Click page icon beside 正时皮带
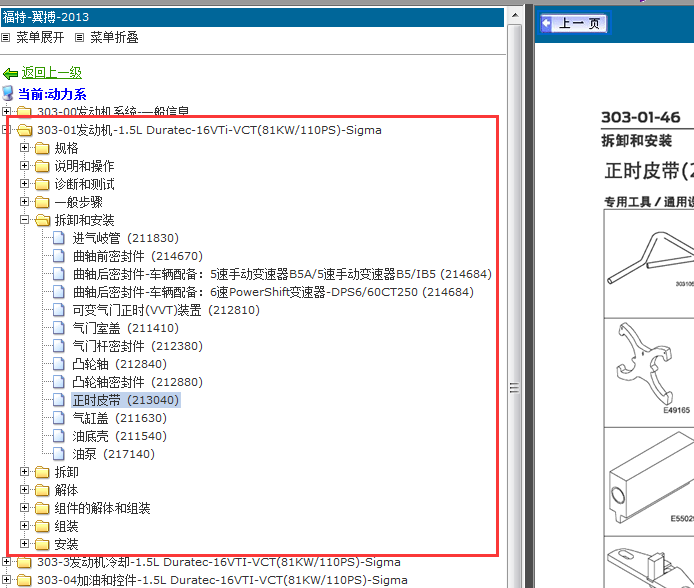This screenshot has width=694, height=588. pos(58,400)
